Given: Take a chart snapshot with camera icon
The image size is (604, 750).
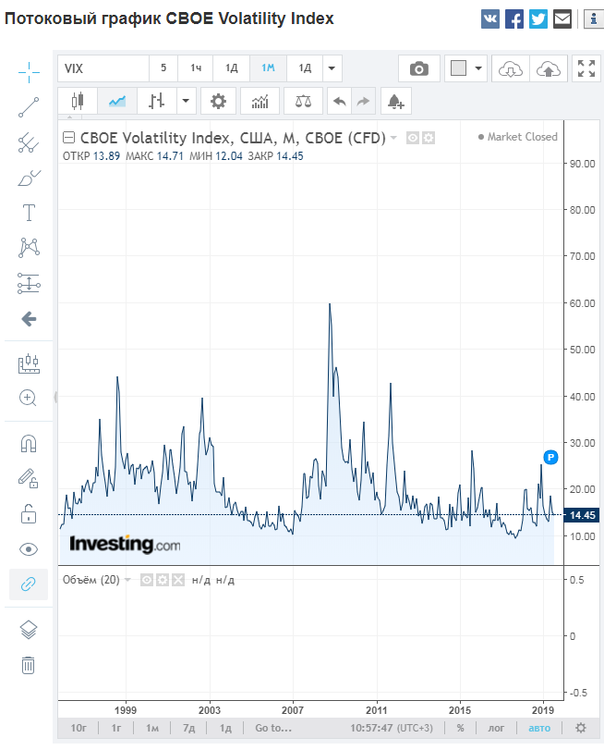Looking at the screenshot, I should coord(419,68).
